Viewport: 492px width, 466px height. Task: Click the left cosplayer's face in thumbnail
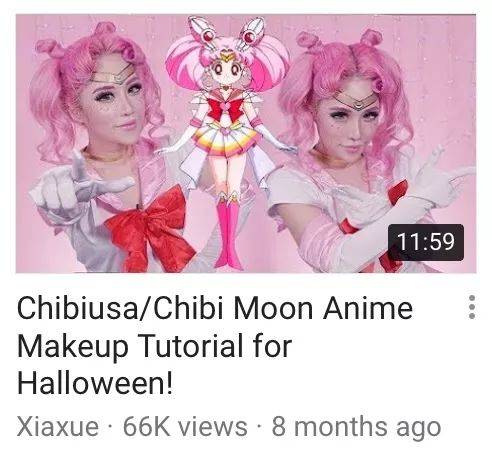pyautogui.click(x=113, y=102)
